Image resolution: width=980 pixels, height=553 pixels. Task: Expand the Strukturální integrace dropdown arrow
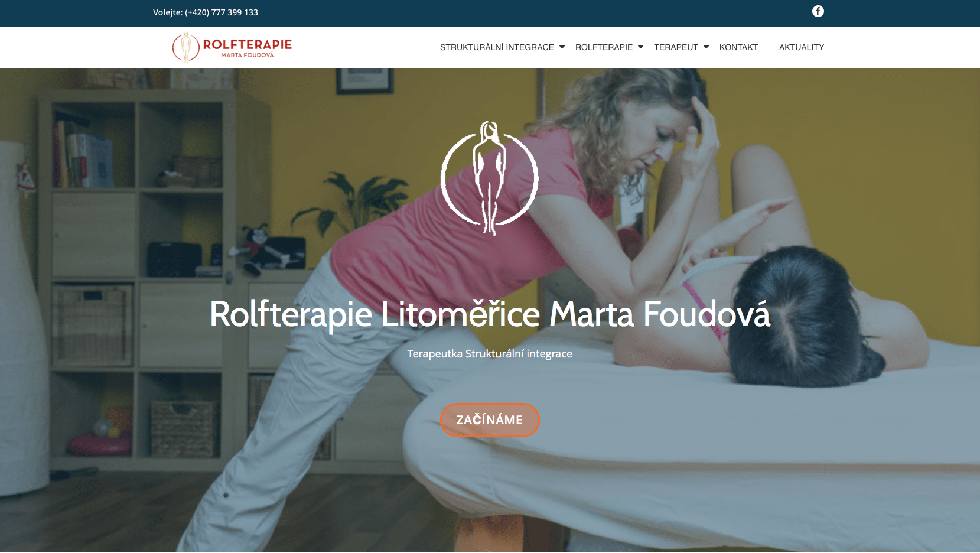pos(562,47)
